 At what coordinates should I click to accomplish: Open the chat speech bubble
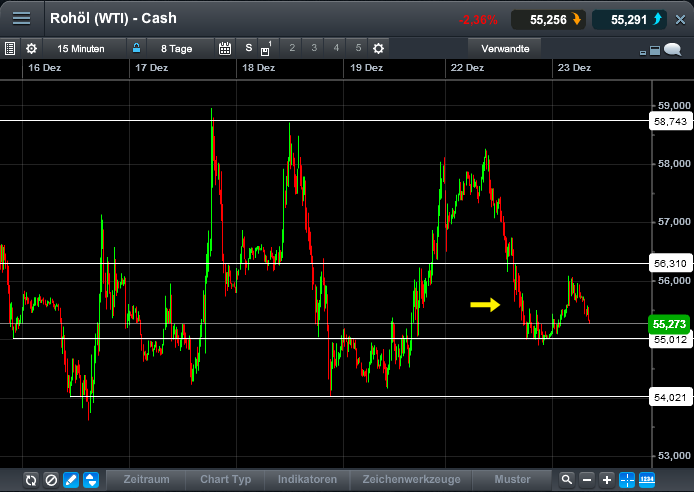tap(673, 49)
